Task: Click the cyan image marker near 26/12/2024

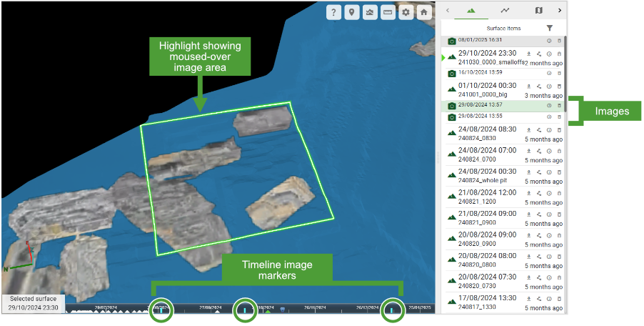Action: click(392, 310)
